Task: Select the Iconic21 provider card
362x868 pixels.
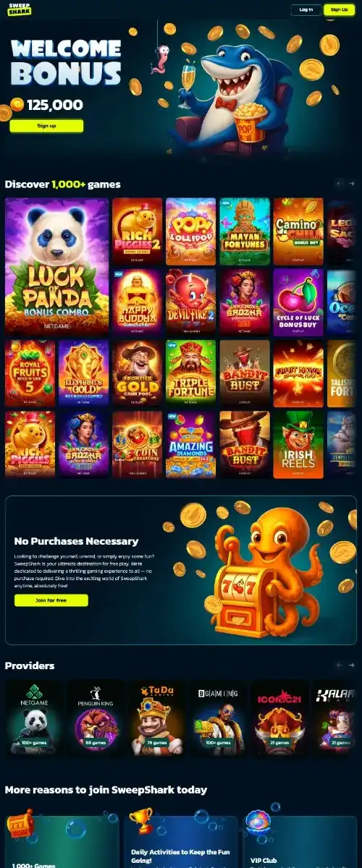Action: tap(279, 715)
